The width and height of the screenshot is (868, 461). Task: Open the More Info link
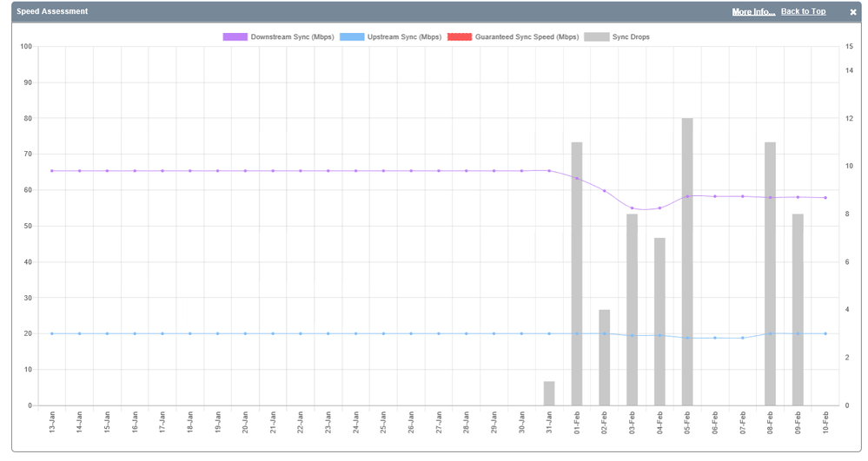(753, 12)
